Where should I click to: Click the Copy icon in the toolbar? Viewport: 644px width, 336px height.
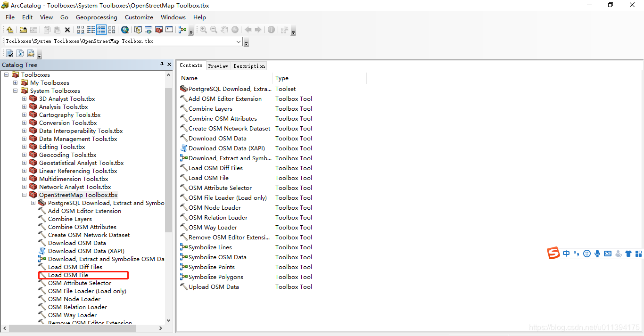click(47, 30)
